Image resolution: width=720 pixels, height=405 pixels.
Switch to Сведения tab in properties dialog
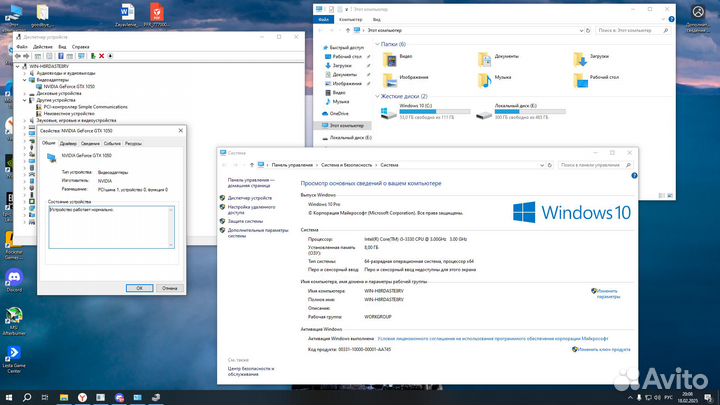[x=90, y=143]
